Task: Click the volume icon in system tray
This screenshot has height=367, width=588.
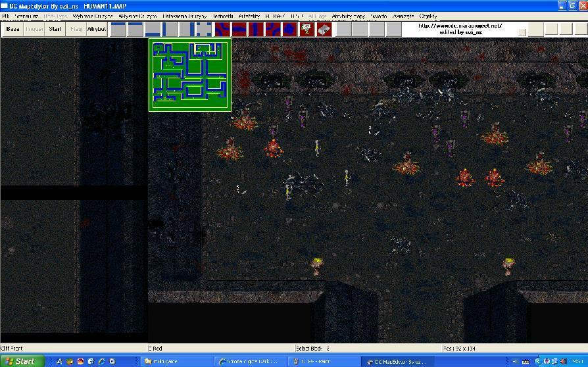Action: pyautogui.click(x=563, y=361)
